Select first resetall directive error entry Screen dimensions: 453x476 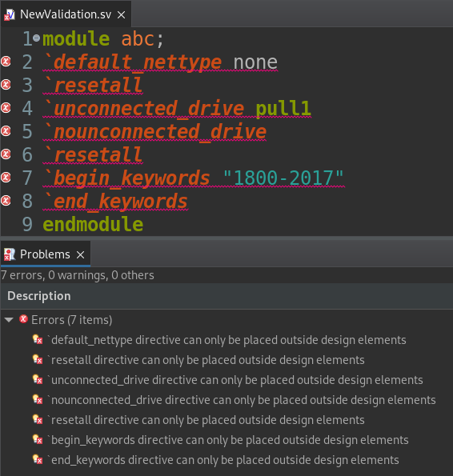tap(206, 360)
